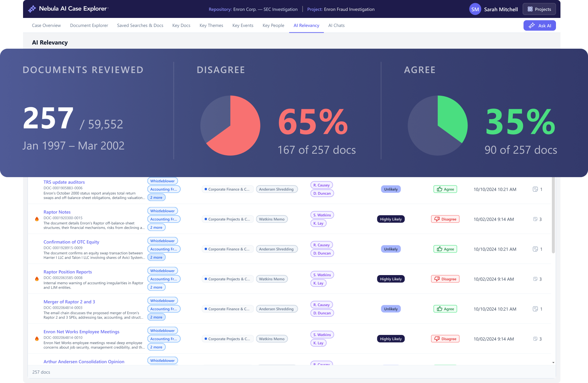Click the K. Lay chip in Enron Net Works row

point(318,343)
